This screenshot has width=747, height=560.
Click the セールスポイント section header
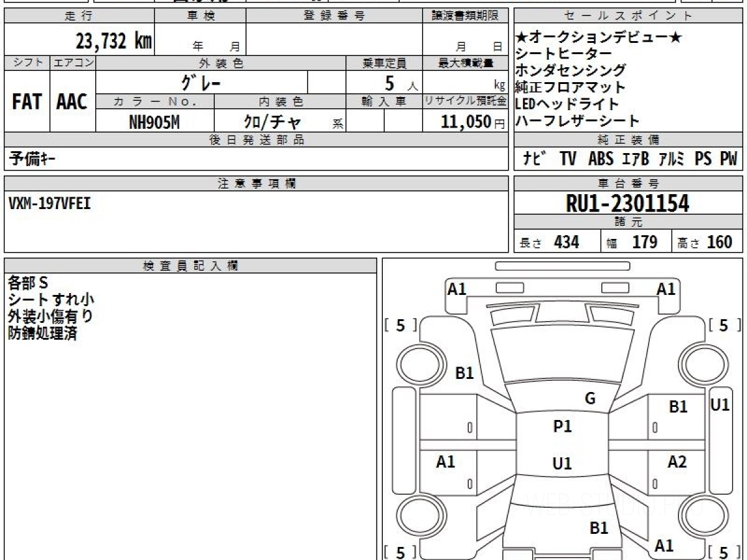[x=629, y=16]
